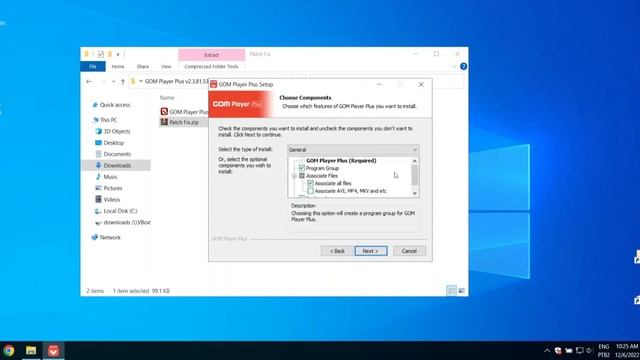This screenshot has height=360, width=640.
Task: Collapse the Associate Files tree node
Action: tap(294, 176)
